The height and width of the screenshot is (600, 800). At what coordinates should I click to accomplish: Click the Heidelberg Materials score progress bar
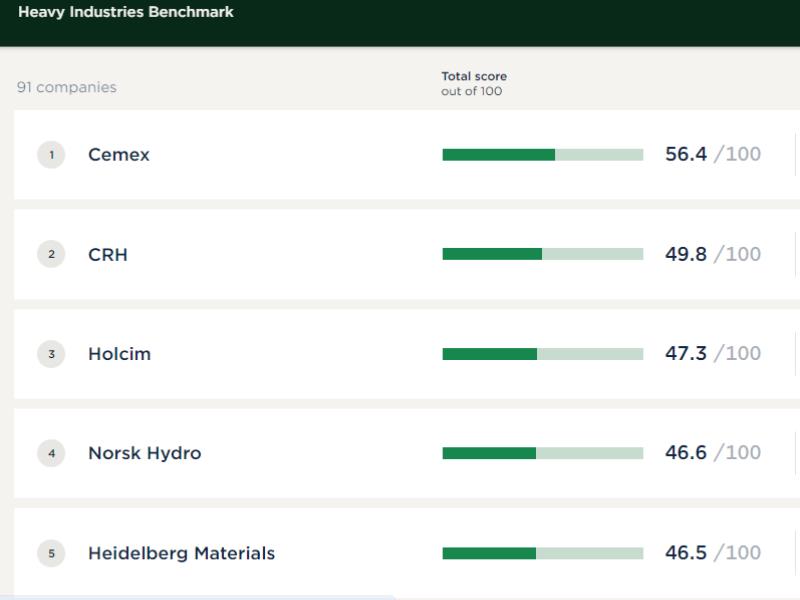542,553
